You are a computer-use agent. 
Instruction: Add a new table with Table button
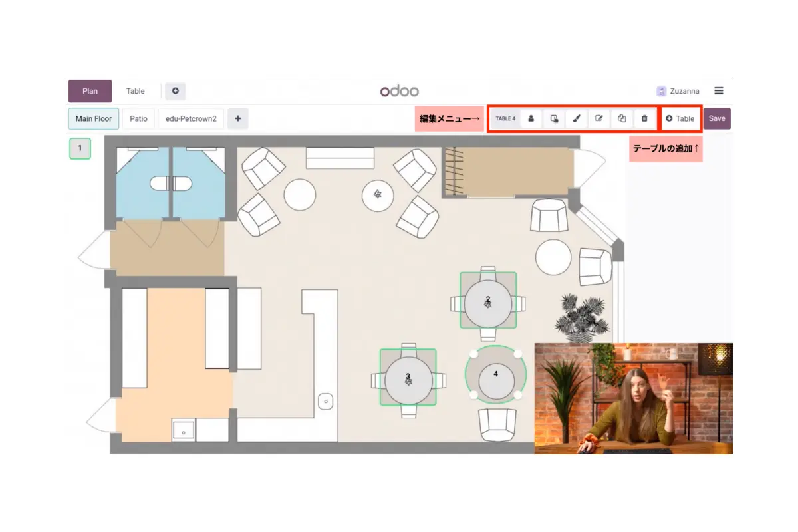[x=680, y=118]
